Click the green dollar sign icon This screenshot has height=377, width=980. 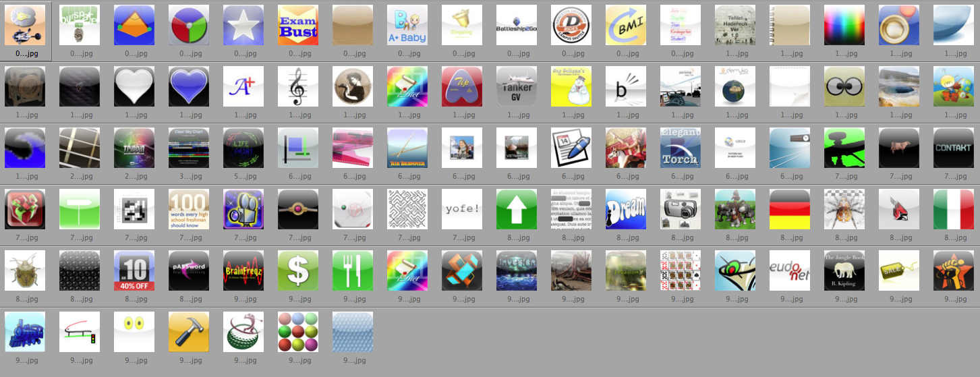click(298, 270)
